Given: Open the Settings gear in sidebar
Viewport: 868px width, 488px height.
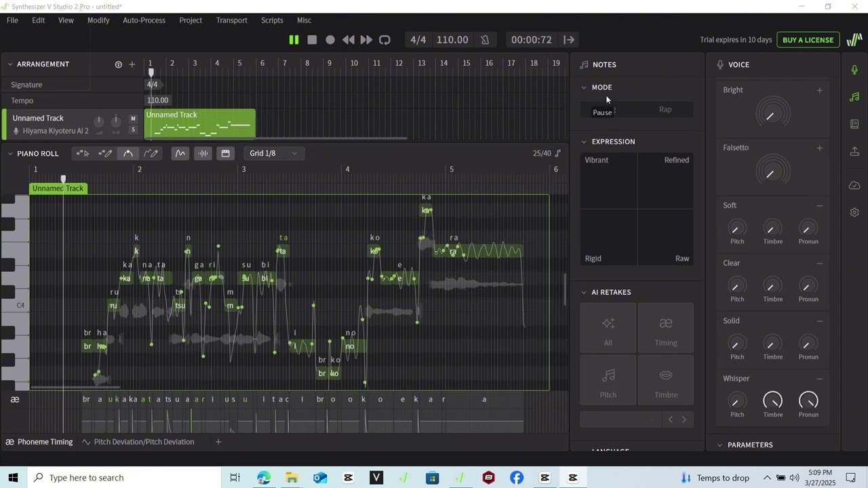Looking at the screenshot, I should 854,212.
